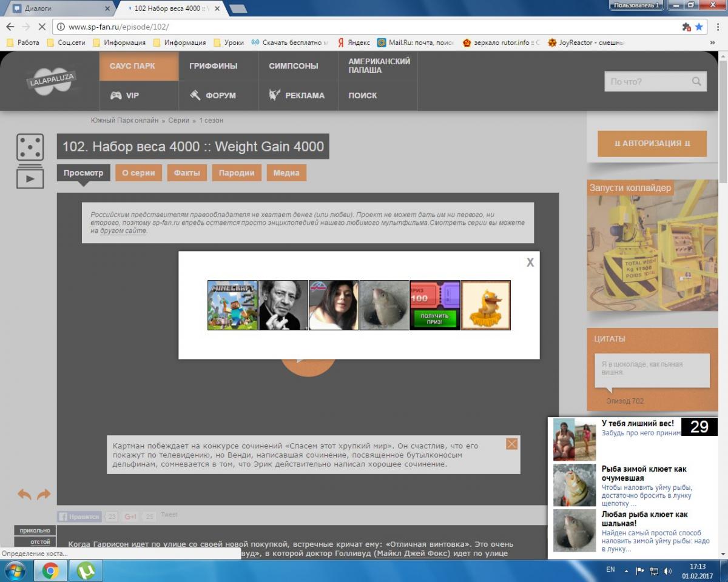The image size is (728, 582).
Task: Click the volume icon in system tray
Action: tap(668, 570)
